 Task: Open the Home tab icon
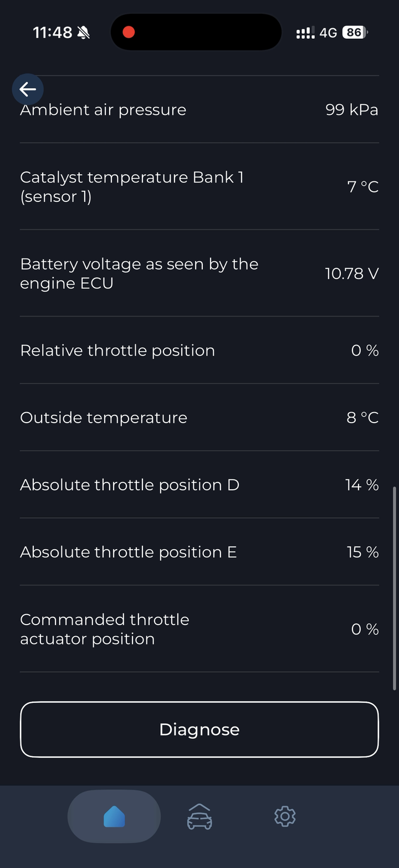(114, 817)
